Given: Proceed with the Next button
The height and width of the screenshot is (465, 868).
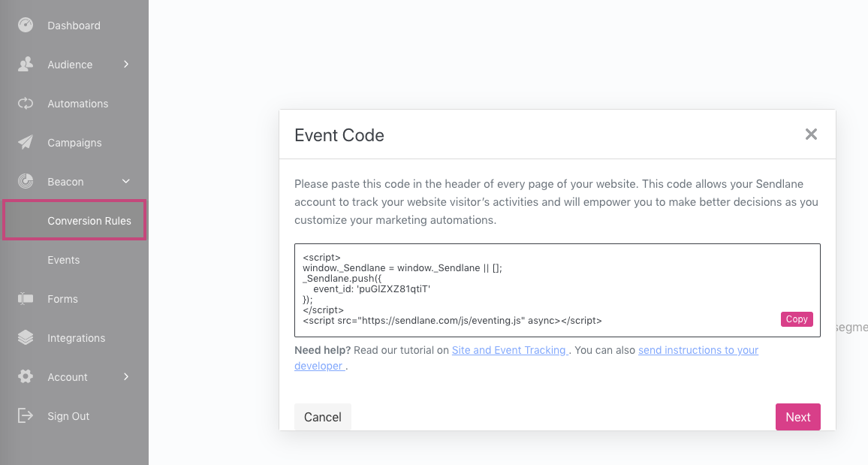Looking at the screenshot, I should pos(797,417).
